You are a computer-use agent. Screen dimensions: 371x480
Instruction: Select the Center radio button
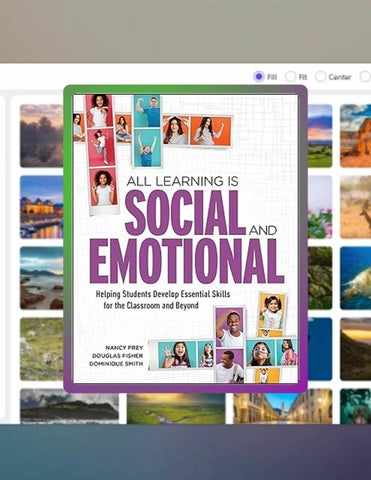click(320, 77)
